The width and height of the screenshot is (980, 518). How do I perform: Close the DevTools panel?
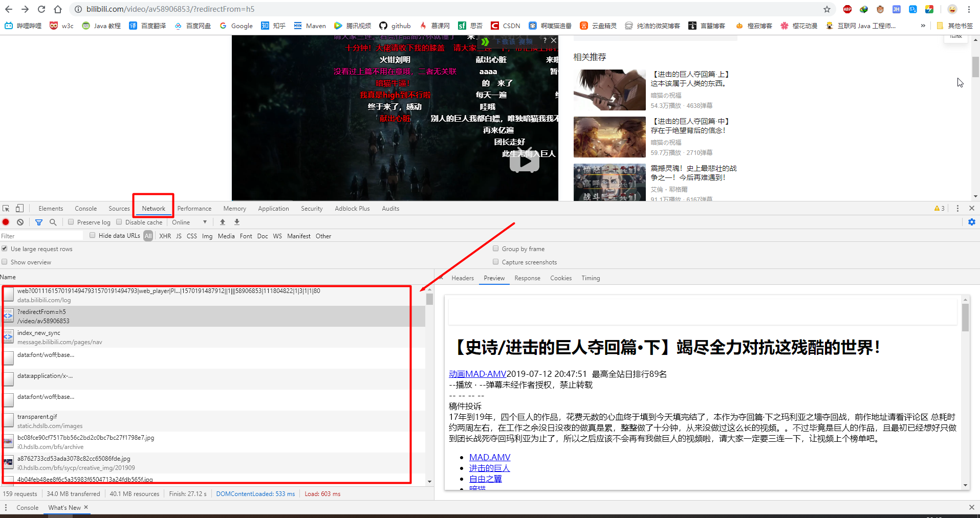[x=972, y=208]
